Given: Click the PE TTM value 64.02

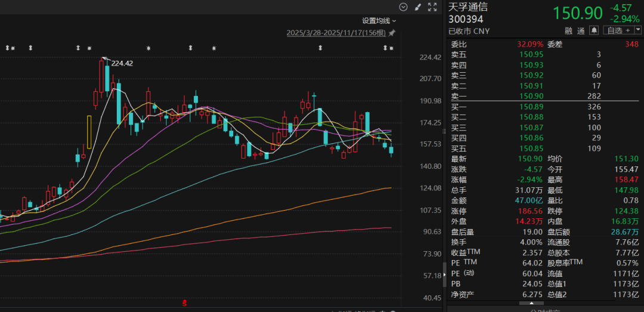Looking at the screenshot, I should pos(534,263).
